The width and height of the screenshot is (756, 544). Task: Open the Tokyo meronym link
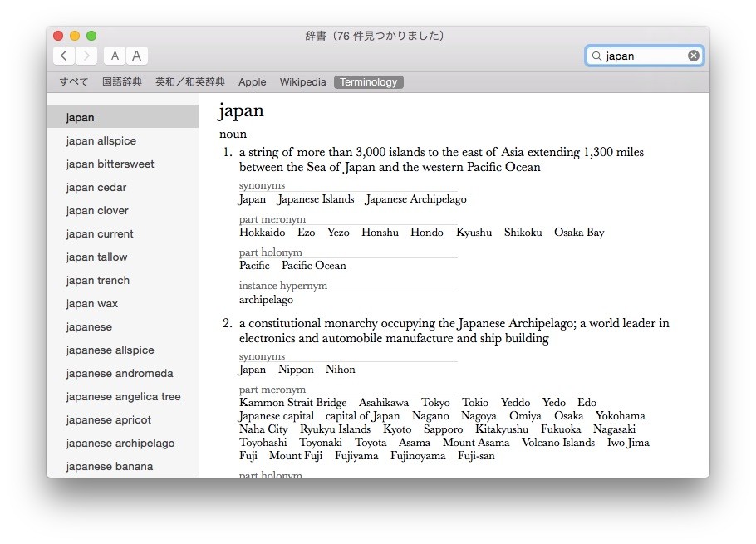coord(435,403)
